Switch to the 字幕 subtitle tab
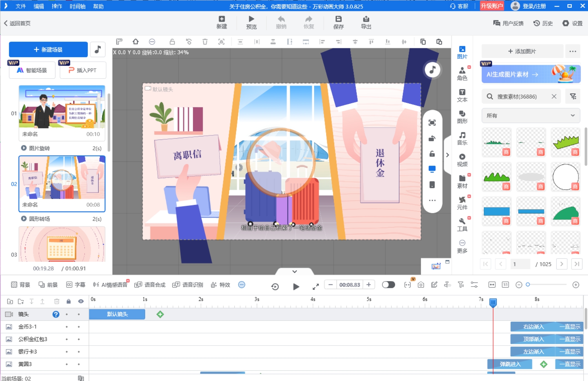588x381 pixels. [x=76, y=285]
